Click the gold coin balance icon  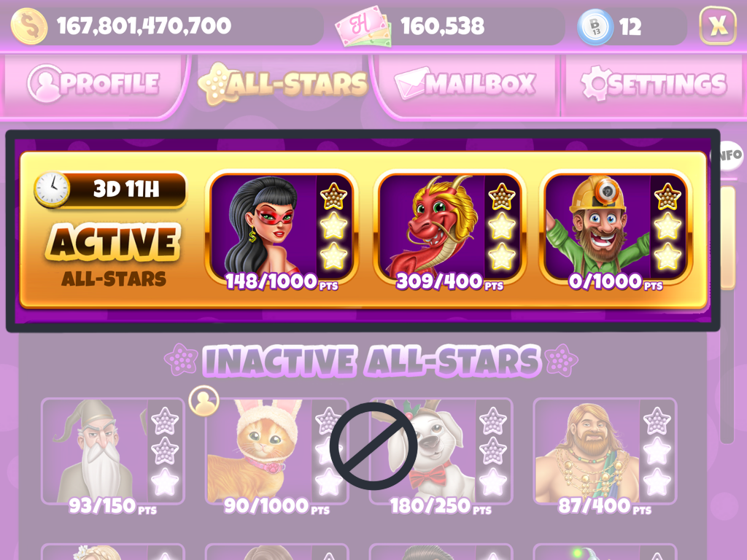pos(29,26)
